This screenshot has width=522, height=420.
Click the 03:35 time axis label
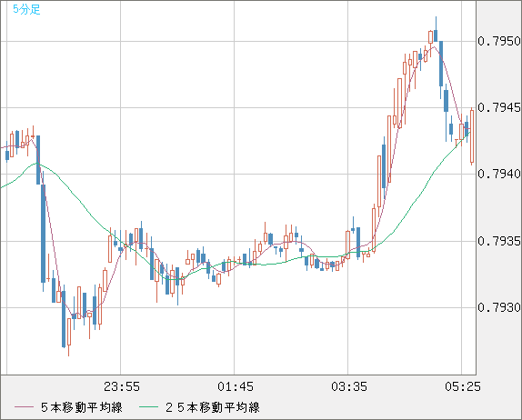[349, 386]
